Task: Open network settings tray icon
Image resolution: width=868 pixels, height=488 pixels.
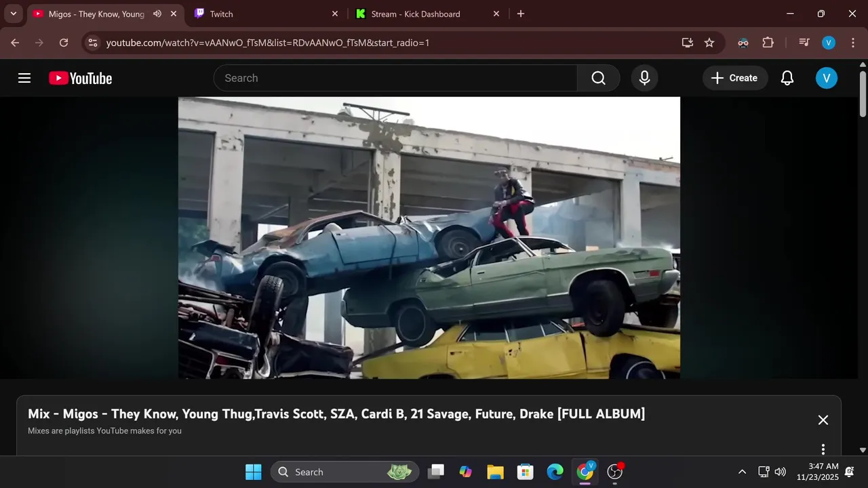Action: [x=764, y=472]
